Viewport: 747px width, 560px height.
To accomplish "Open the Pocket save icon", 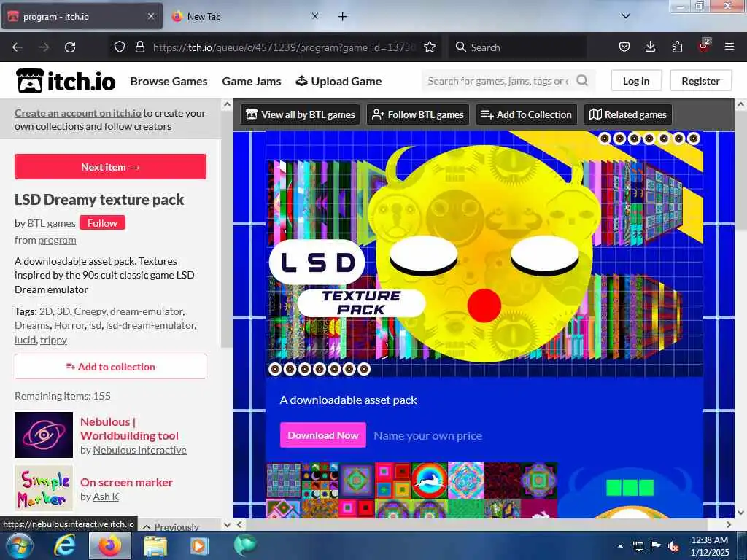I will (624, 47).
